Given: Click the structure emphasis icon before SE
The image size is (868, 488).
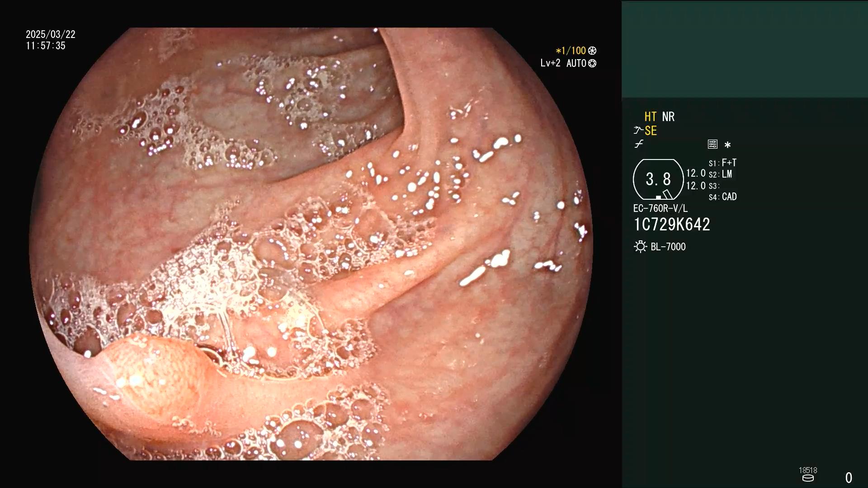Looking at the screenshot, I should [x=638, y=131].
